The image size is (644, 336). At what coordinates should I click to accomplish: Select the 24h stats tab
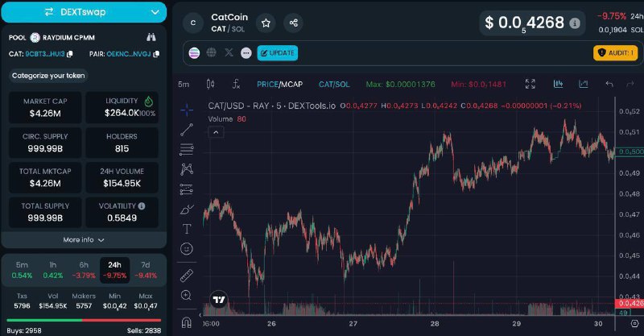tap(114, 270)
